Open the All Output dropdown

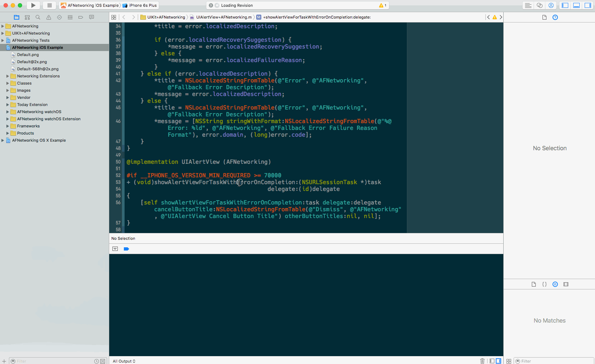pyautogui.click(x=124, y=361)
